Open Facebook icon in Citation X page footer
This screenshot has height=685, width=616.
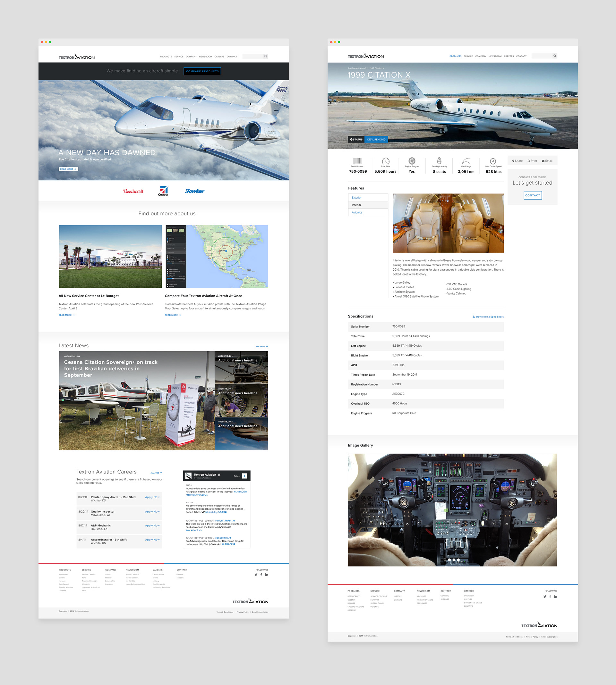(x=550, y=597)
